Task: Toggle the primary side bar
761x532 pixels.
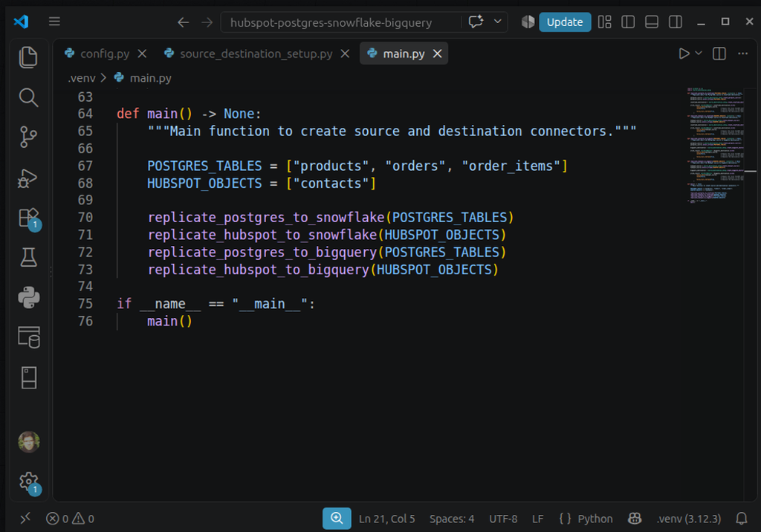Action: tap(628, 22)
